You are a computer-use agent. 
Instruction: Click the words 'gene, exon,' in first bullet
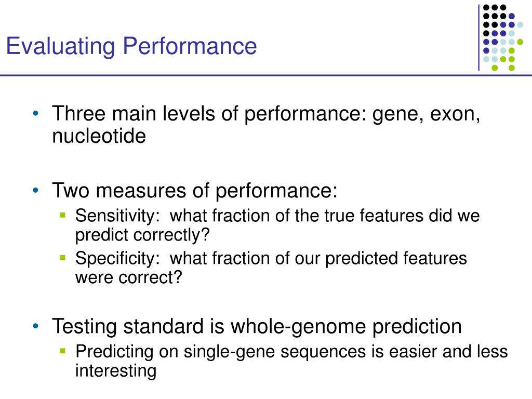pos(426,114)
